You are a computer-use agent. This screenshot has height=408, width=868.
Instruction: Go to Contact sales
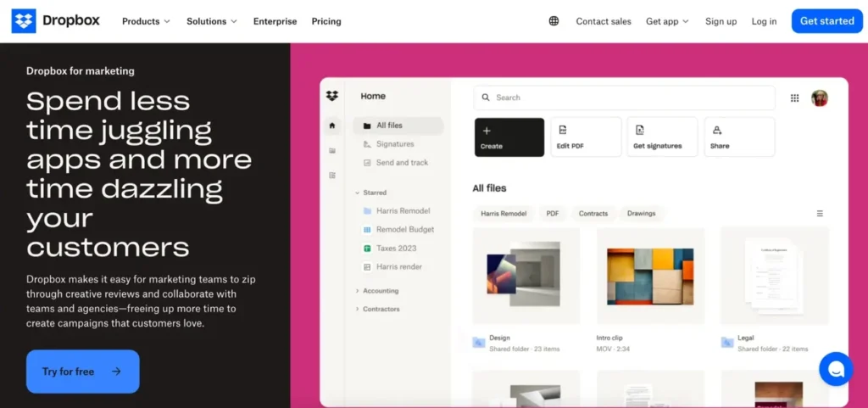[604, 21]
